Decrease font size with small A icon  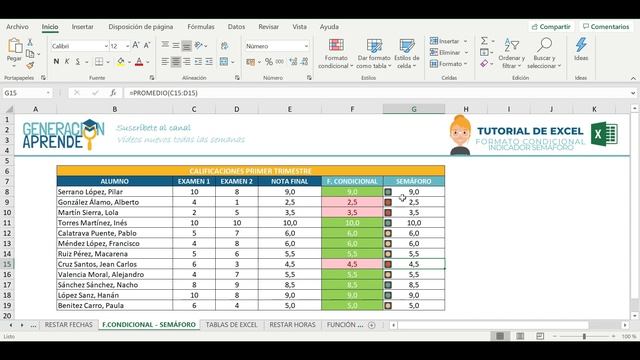[x=147, y=45]
